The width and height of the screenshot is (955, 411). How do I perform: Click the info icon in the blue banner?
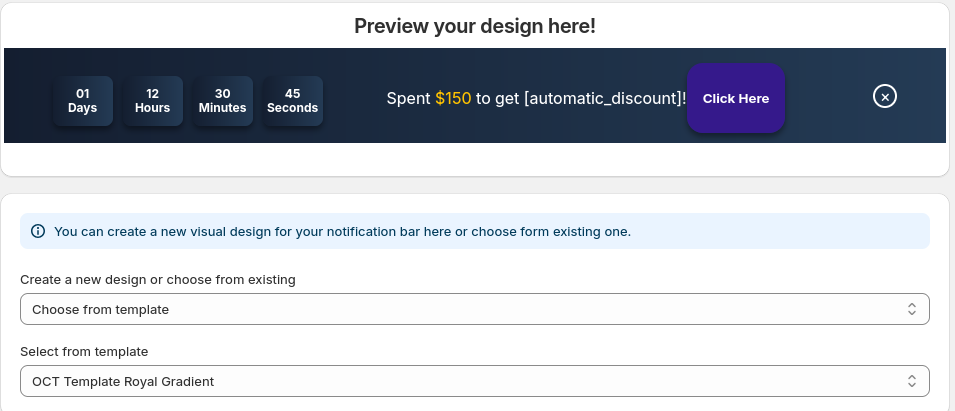click(38, 231)
